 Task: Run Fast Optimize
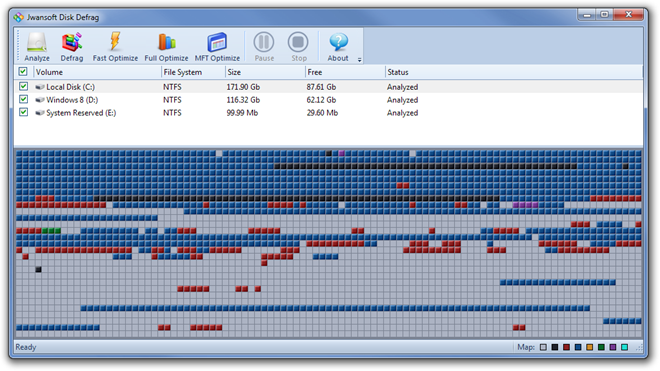click(115, 46)
